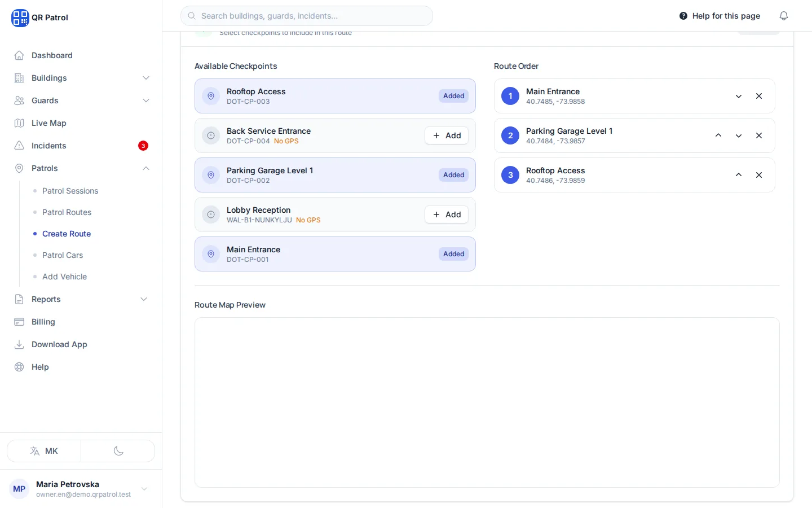Go to Patrol Cars page
The height and width of the screenshot is (508, 812).
click(63, 255)
